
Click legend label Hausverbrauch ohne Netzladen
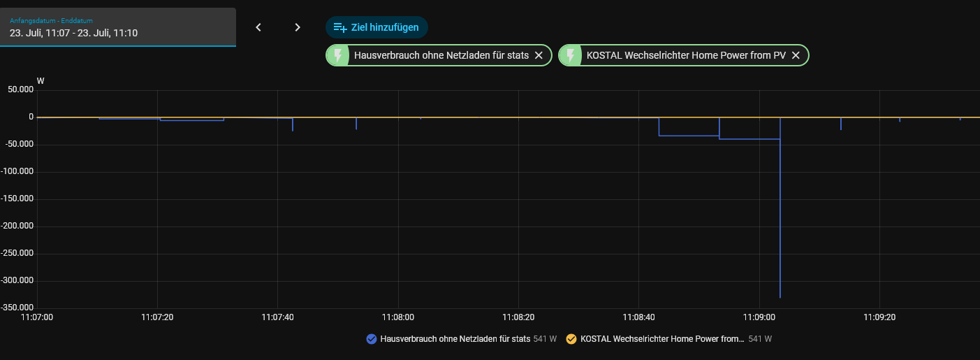pyautogui.click(x=455, y=339)
